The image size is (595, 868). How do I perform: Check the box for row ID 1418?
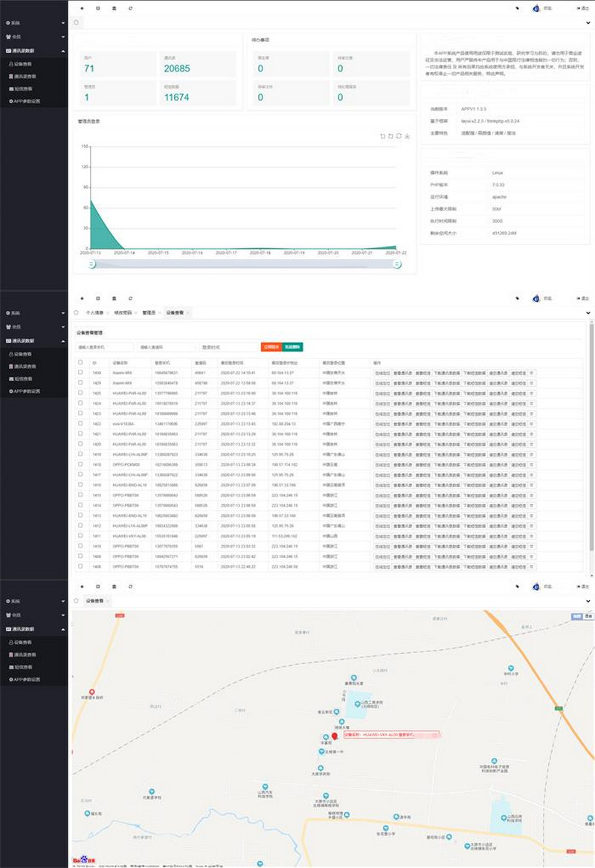click(x=80, y=464)
